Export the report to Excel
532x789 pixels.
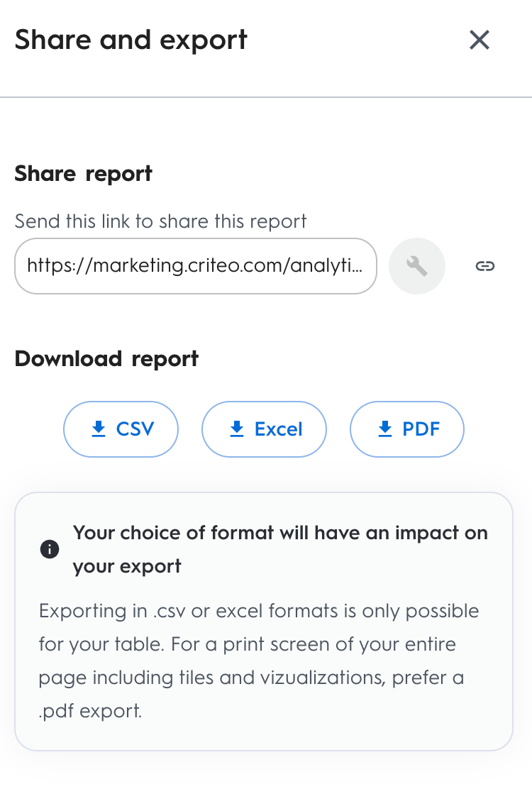tap(265, 429)
